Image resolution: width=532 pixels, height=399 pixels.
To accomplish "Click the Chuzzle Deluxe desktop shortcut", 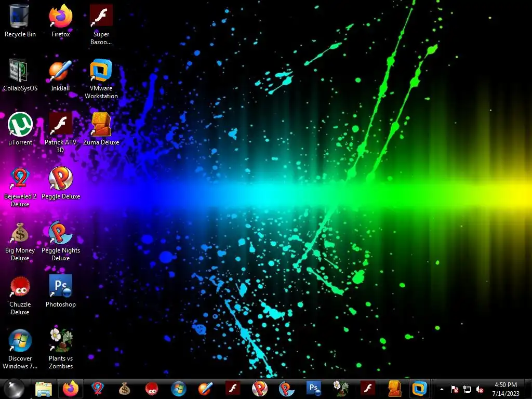I will pos(20,295).
